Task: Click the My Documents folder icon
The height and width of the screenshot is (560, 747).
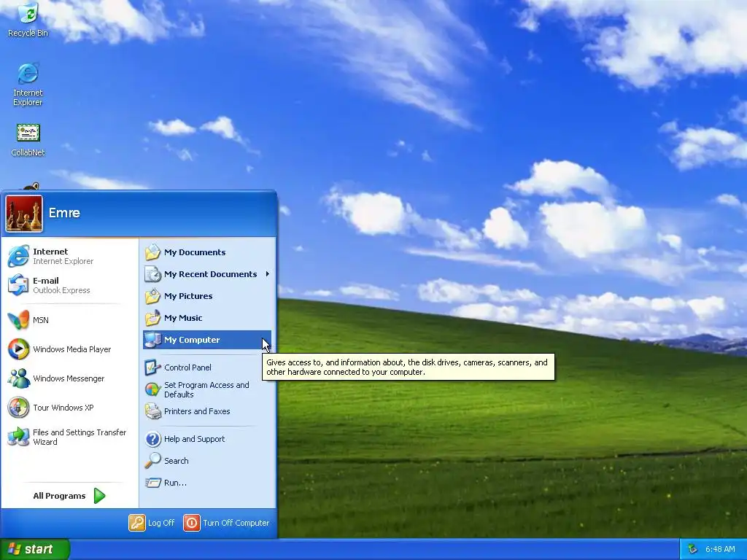Action: (153, 252)
